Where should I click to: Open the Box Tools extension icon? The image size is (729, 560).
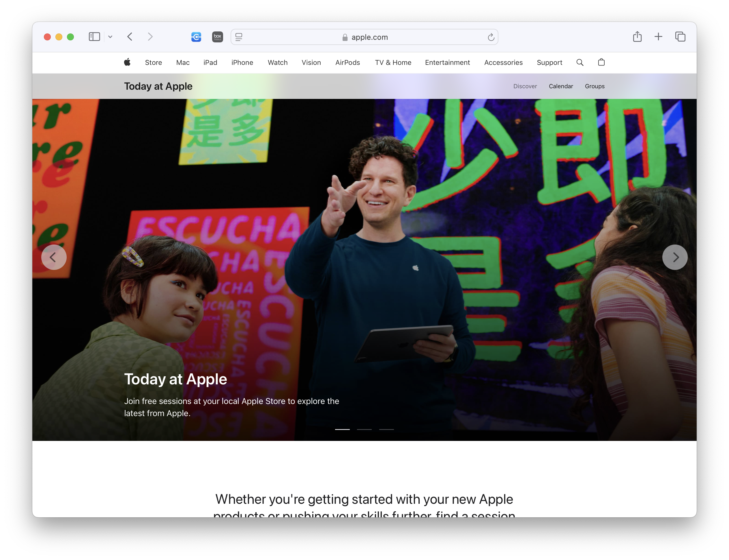tap(218, 37)
